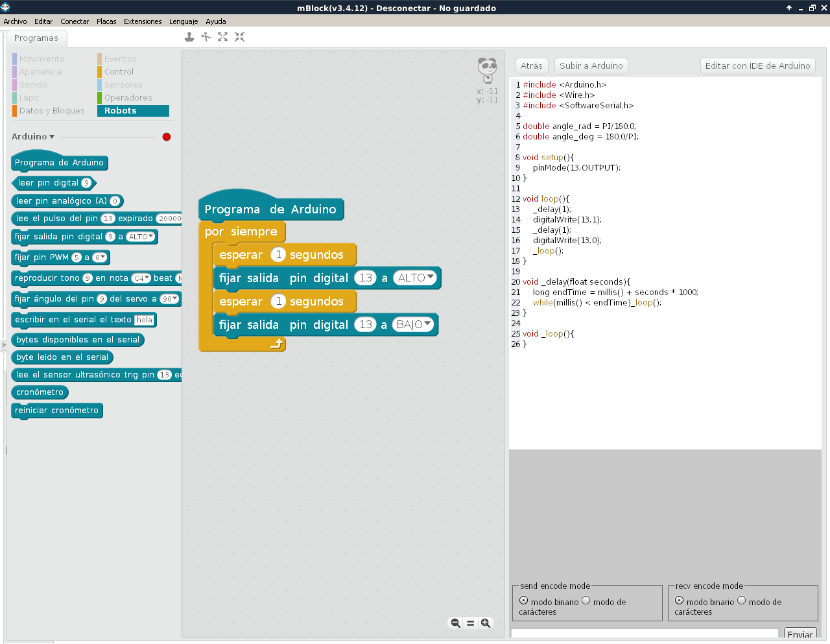The image size is (830, 644).
Task: Open the Conectar menu
Action: (x=74, y=21)
